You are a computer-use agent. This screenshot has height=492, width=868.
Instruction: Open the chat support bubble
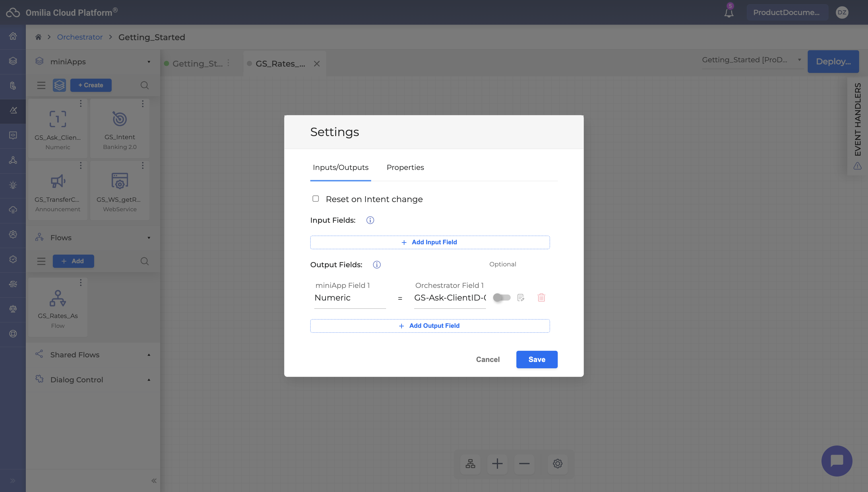coord(837,461)
